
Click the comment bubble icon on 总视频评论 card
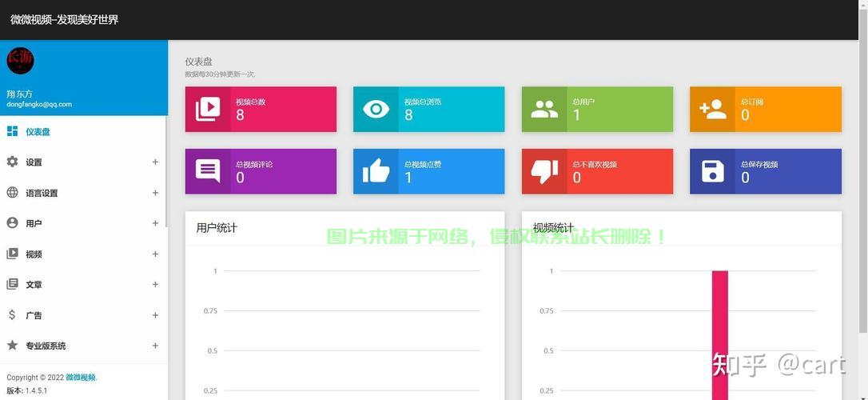pyautogui.click(x=208, y=171)
